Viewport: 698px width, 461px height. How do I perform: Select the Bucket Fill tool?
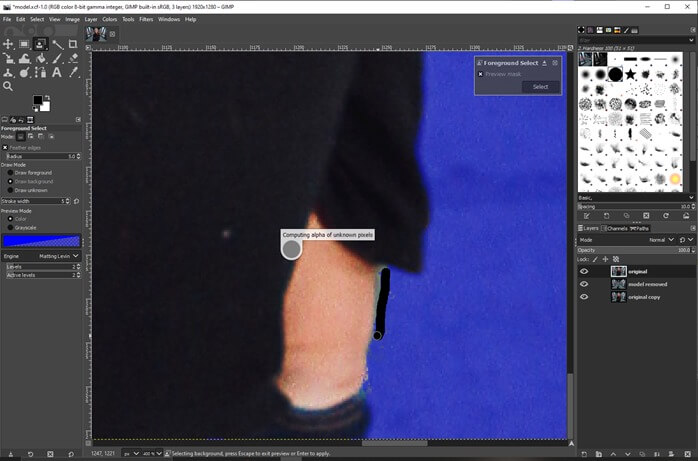40,58
